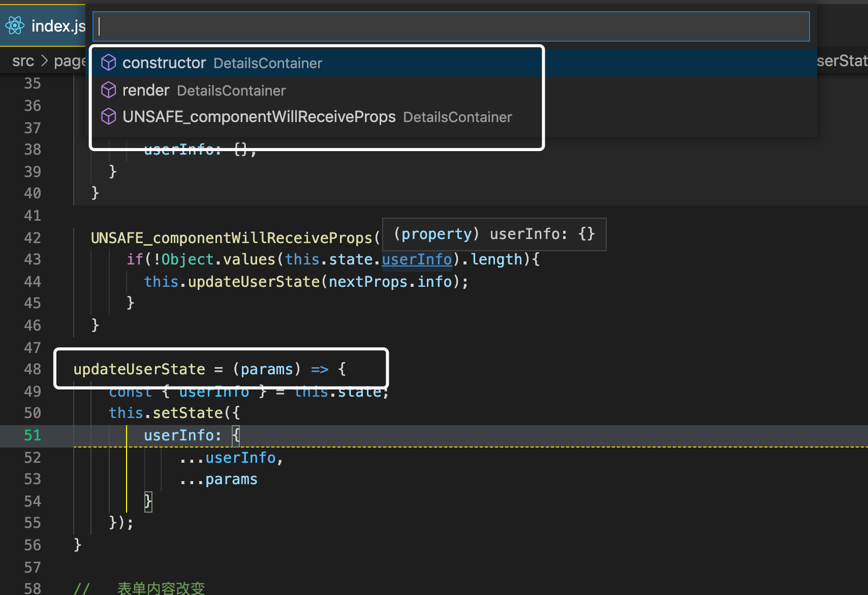This screenshot has height=595, width=868.
Task: Select UNSAFE_componentWillReceiveProps from the symbol picker
Action: [258, 116]
